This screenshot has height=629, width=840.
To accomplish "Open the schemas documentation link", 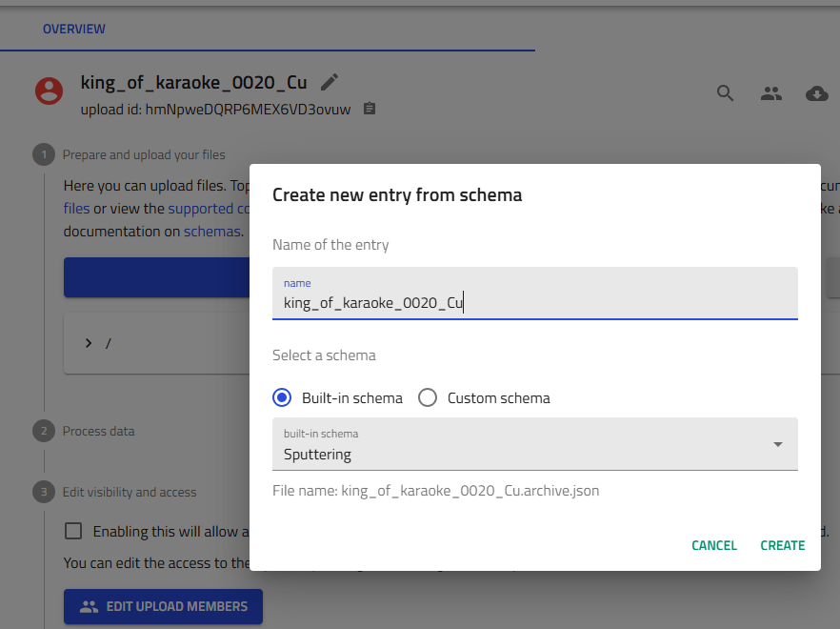I will pos(211,231).
